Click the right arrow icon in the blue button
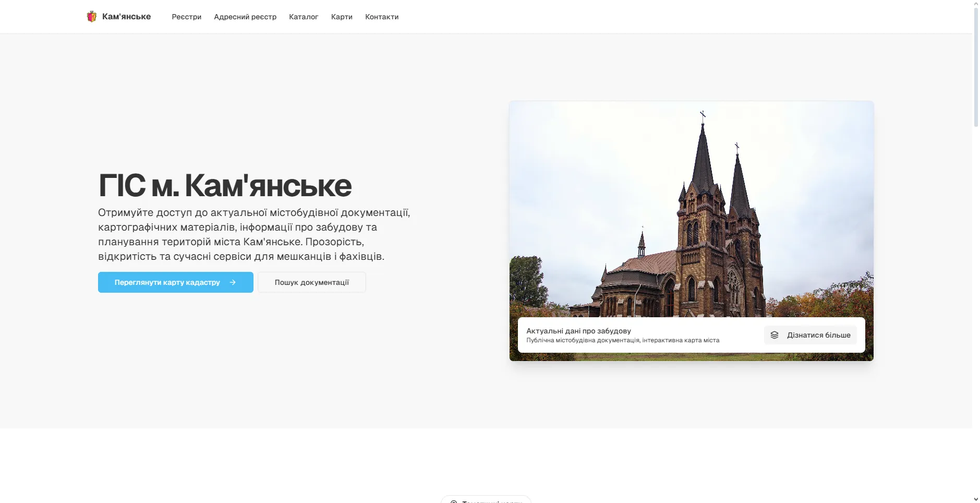This screenshot has width=980, height=503. pos(233,282)
